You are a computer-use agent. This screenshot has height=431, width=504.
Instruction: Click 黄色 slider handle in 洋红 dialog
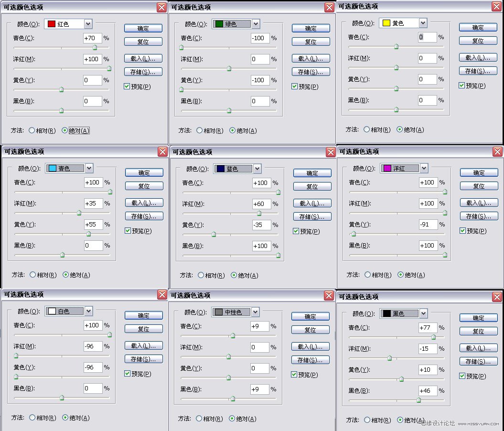[x=354, y=234]
